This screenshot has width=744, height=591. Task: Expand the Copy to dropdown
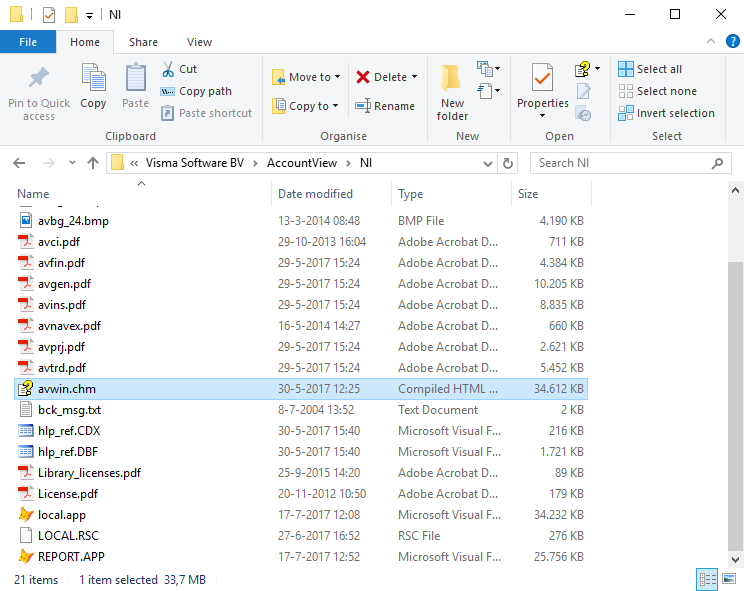tap(335, 106)
